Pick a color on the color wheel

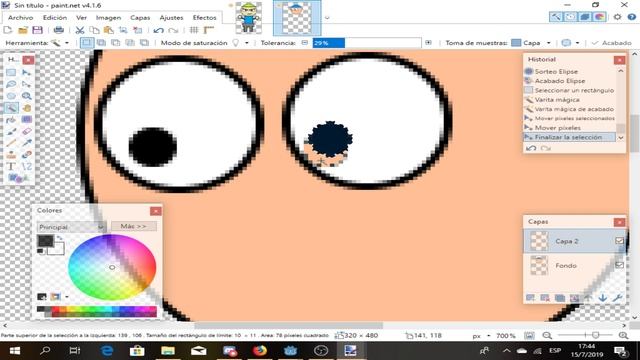[x=112, y=267]
